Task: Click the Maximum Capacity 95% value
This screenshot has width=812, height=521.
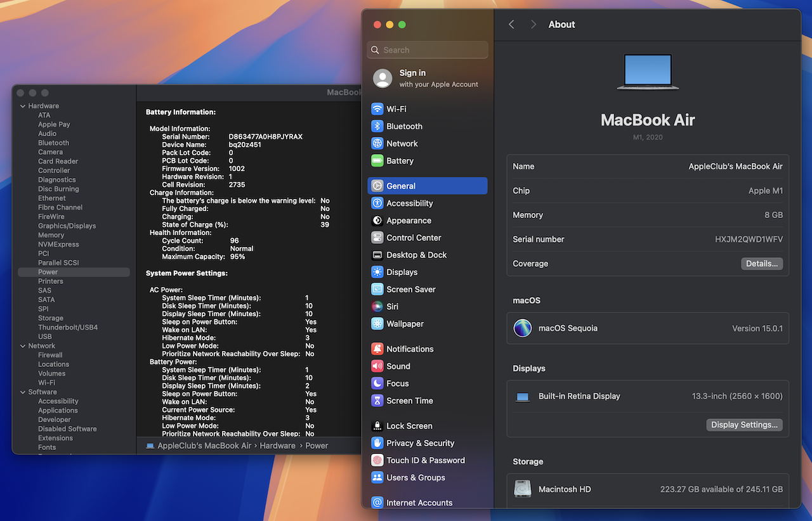Action: (237, 257)
